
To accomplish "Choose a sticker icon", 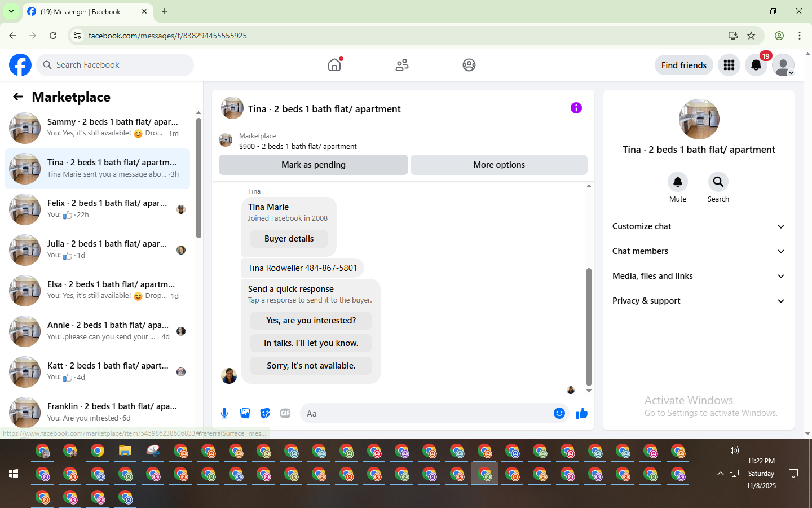I will [x=265, y=413].
